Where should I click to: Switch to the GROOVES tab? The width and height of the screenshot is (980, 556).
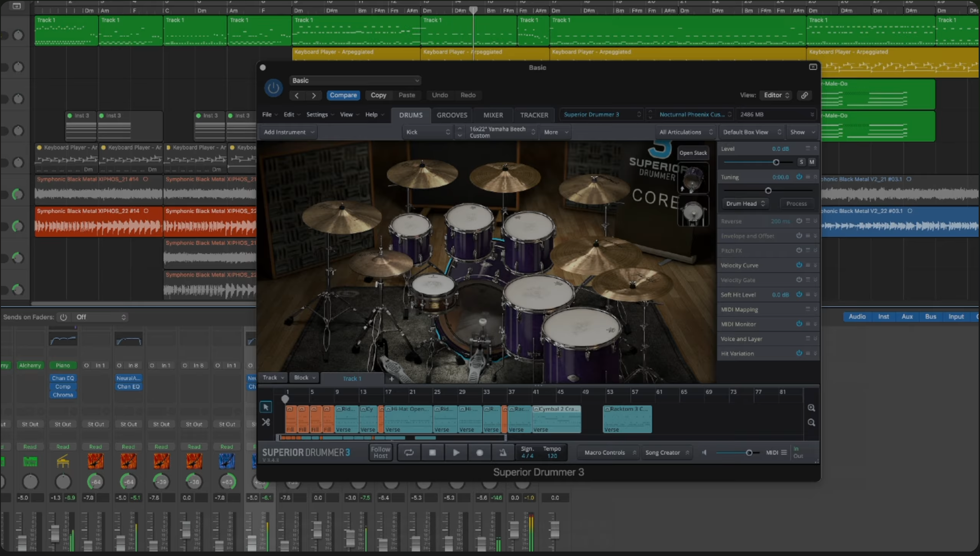[x=452, y=115]
